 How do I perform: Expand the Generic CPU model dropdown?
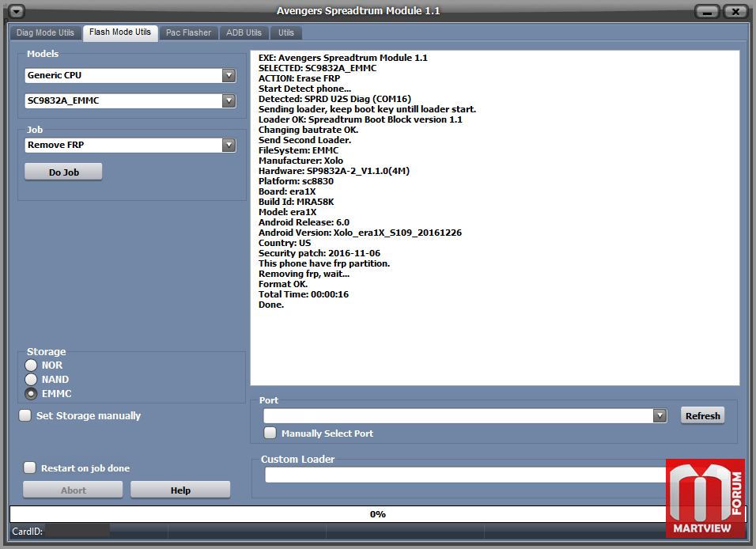229,75
